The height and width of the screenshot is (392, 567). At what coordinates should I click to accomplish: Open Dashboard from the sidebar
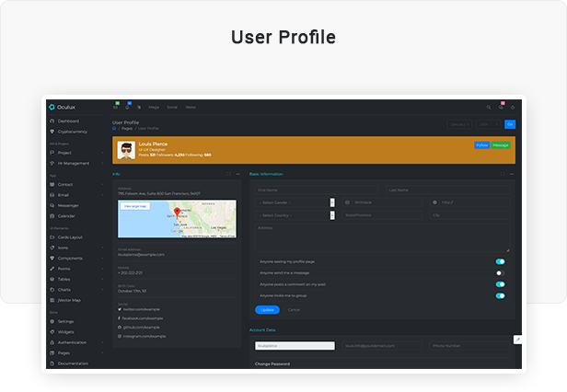pos(68,121)
